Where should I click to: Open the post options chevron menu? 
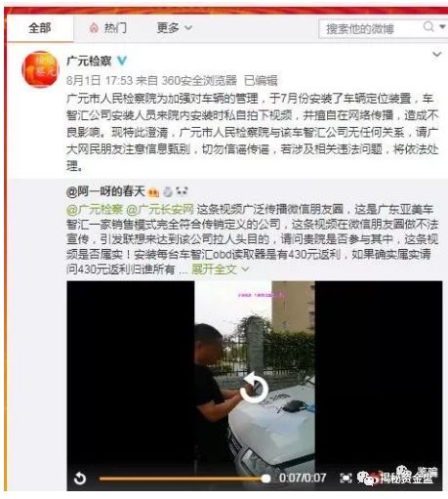436,55
